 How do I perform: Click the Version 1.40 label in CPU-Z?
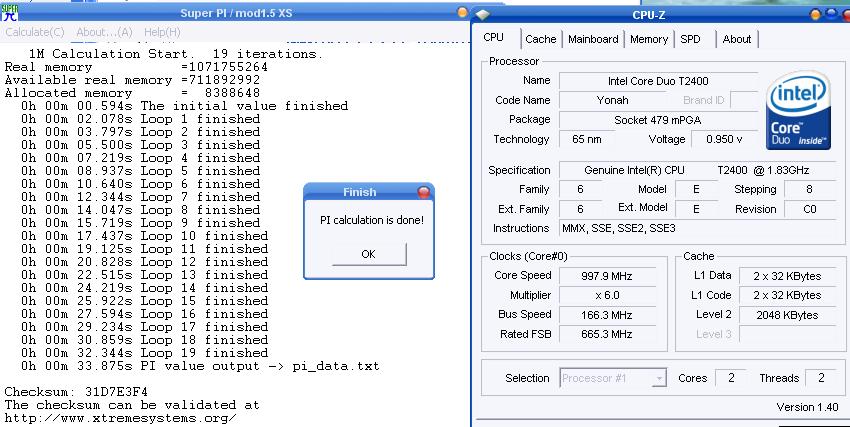coord(807,407)
